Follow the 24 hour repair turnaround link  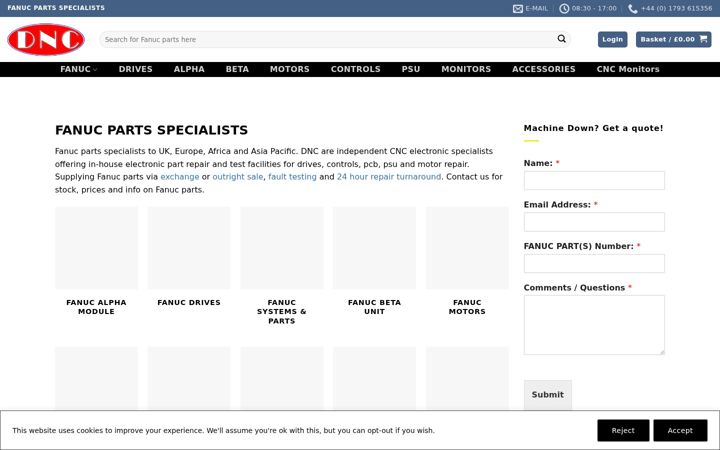(x=389, y=177)
